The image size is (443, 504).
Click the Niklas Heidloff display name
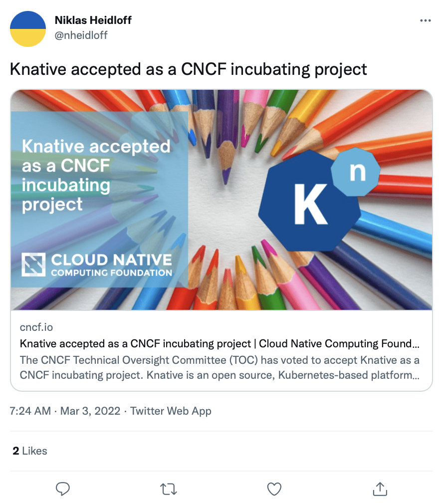[93, 20]
